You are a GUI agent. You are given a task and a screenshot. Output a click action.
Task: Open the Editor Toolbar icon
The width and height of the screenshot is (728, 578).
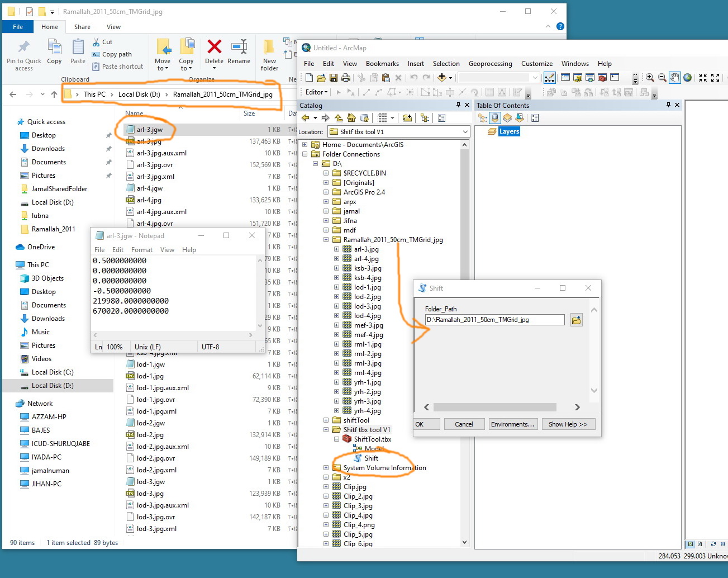pos(550,78)
